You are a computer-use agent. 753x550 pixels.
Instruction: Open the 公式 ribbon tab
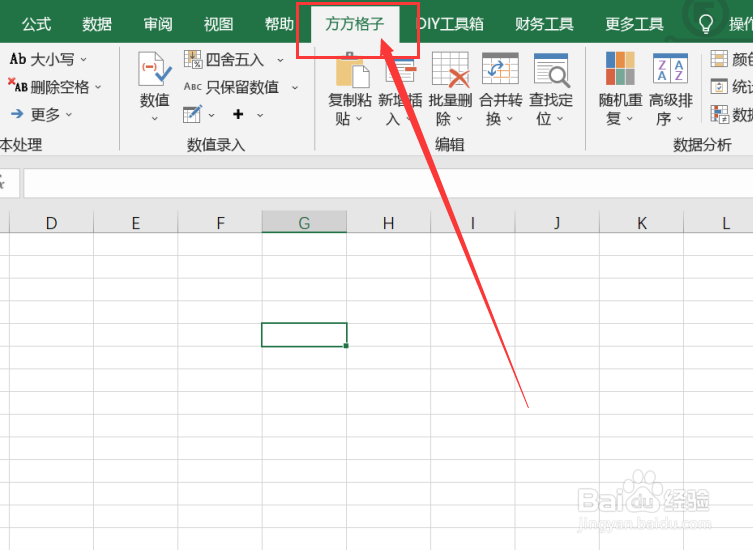point(36,24)
